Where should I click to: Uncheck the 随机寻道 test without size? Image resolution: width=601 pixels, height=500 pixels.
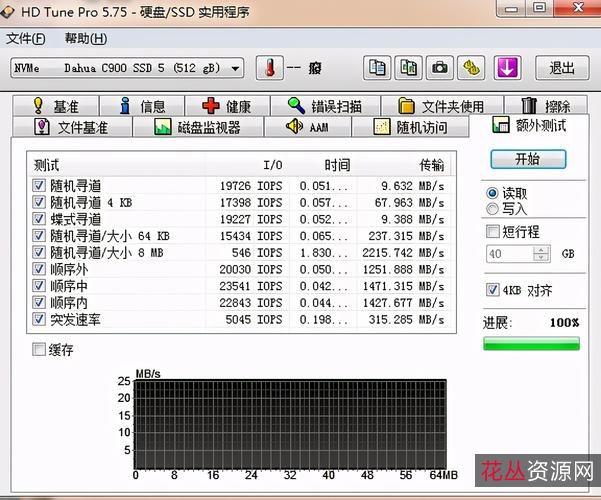(39, 186)
